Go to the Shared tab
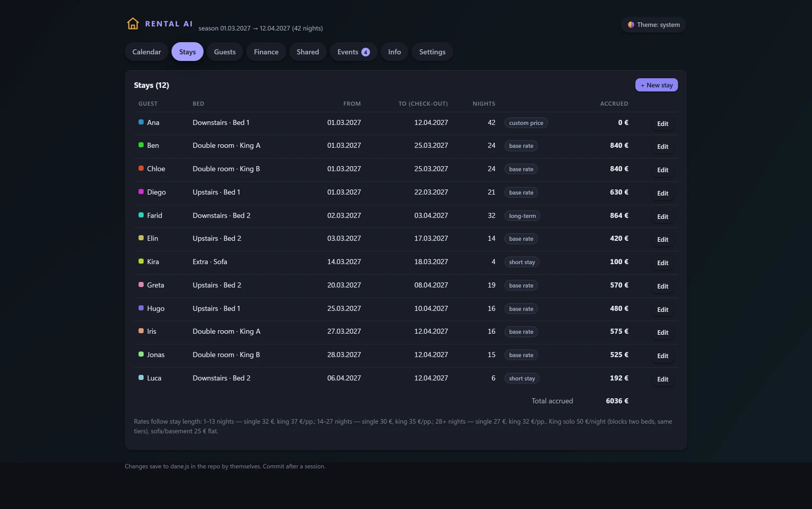The image size is (812, 509). point(308,52)
